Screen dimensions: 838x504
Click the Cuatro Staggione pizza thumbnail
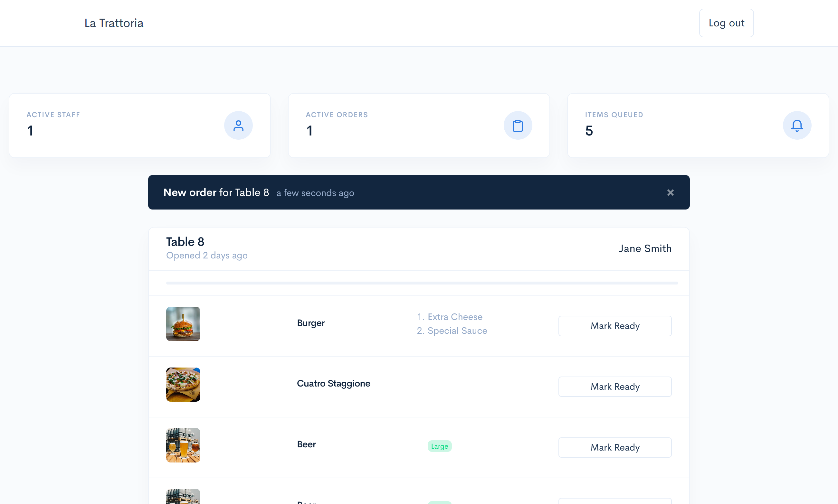tap(183, 384)
